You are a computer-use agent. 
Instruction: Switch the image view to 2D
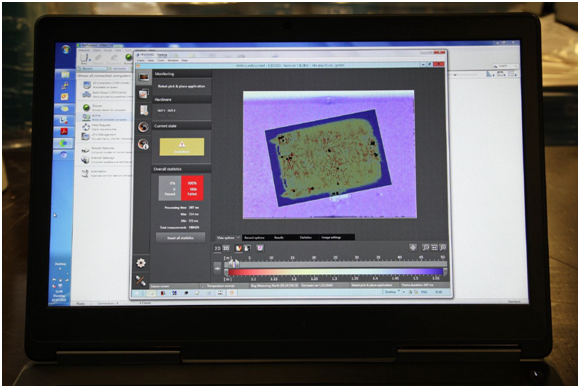pos(218,249)
